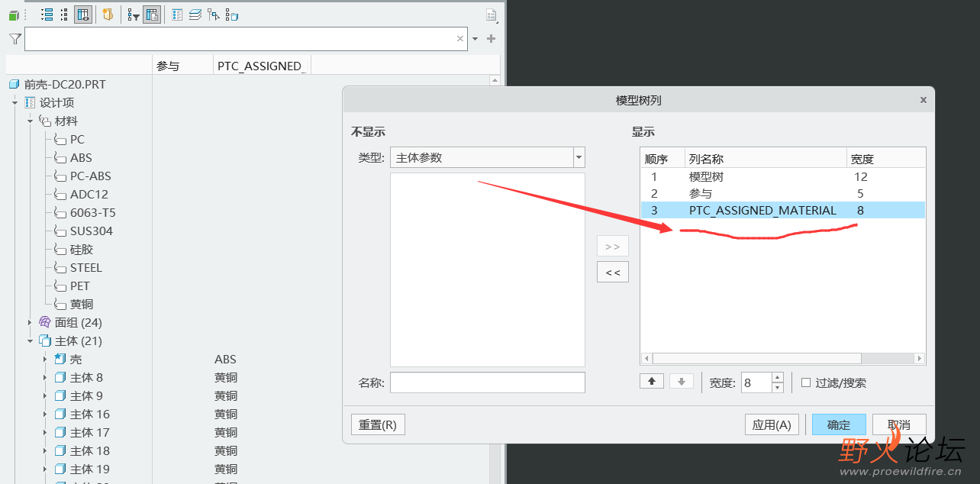The width and height of the screenshot is (980, 484).
Task: Click the ABS value beside 壳
Action: (225, 360)
